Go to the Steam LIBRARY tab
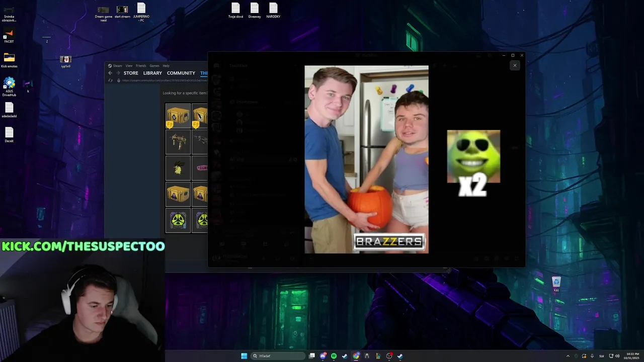The height and width of the screenshot is (362, 644). tap(152, 73)
